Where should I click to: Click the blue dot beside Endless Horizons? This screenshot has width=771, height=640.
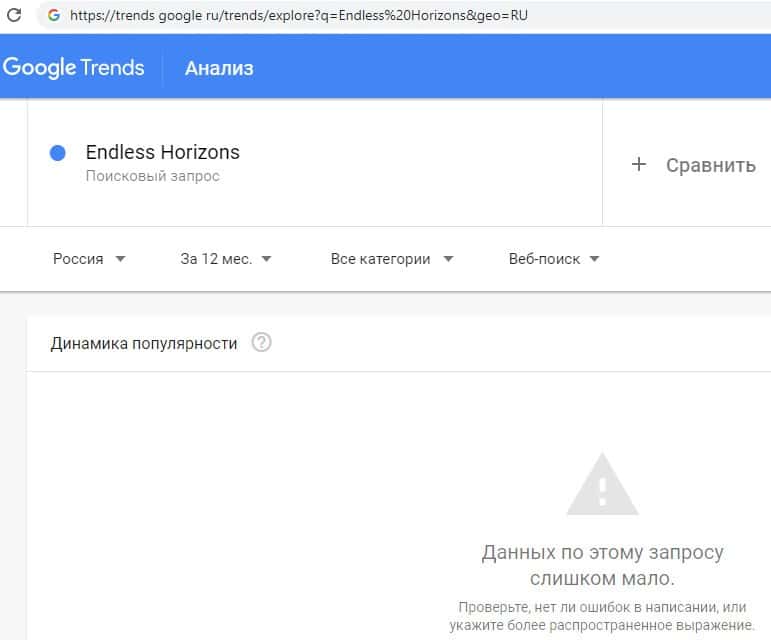click(x=58, y=153)
